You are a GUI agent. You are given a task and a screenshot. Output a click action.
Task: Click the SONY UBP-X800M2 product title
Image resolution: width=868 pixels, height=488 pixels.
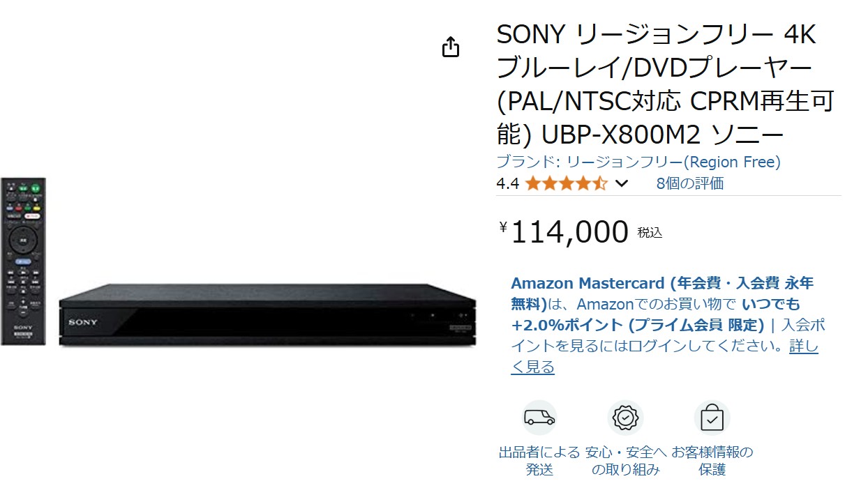pyautogui.click(x=665, y=84)
